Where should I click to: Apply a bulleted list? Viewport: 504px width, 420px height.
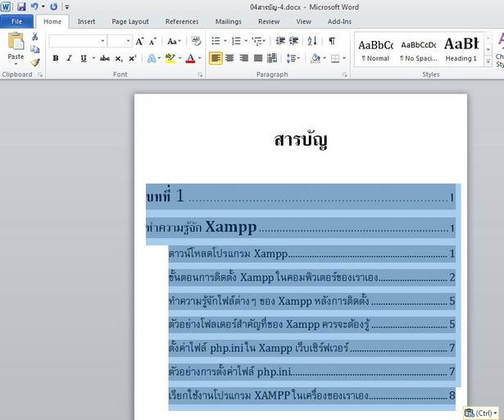216,41
